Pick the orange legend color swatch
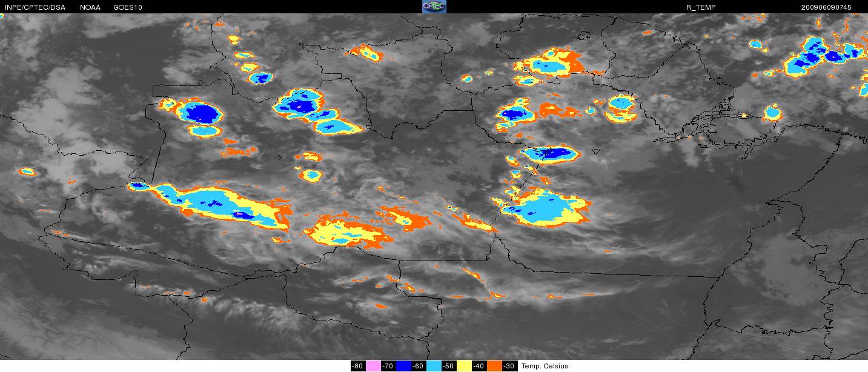The image size is (868, 372). [494, 366]
